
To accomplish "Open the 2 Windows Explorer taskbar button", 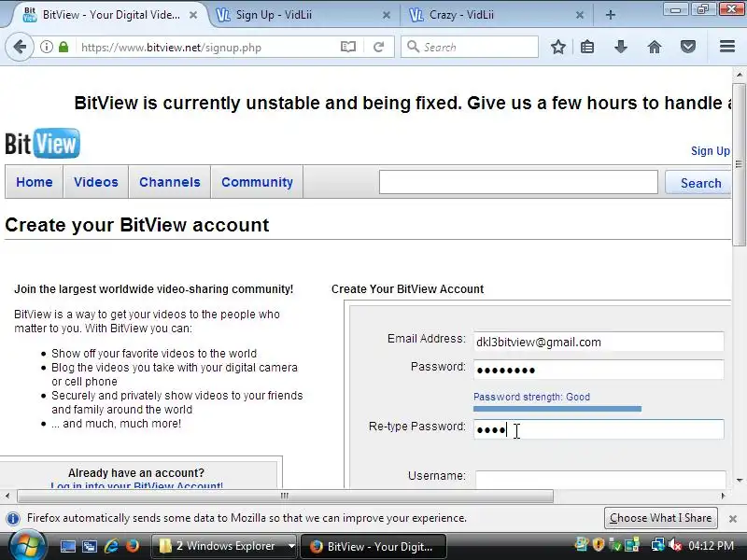I will 220,546.
